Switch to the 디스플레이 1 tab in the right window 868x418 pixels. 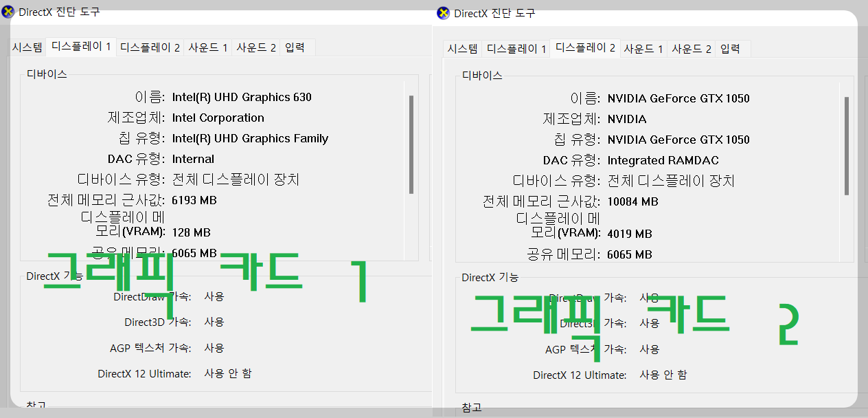(x=516, y=49)
